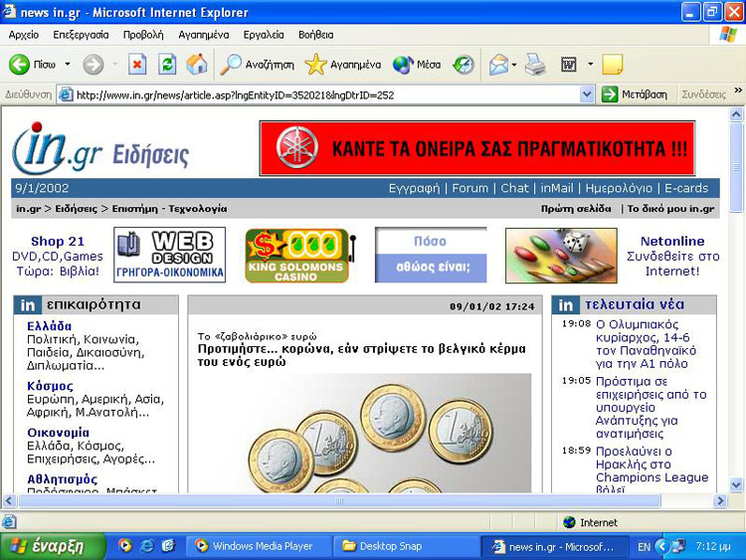Viewport: 746px width, 560px height.
Task: Open the Ημερολόγιο link
Action: click(619, 188)
